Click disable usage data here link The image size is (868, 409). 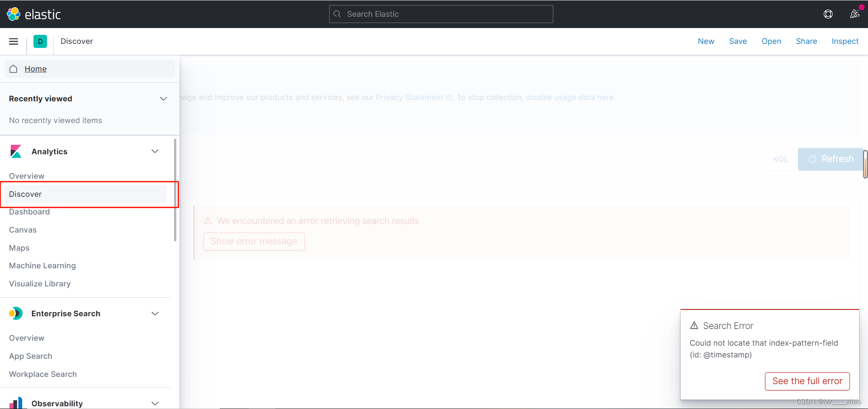pos(570,97)
